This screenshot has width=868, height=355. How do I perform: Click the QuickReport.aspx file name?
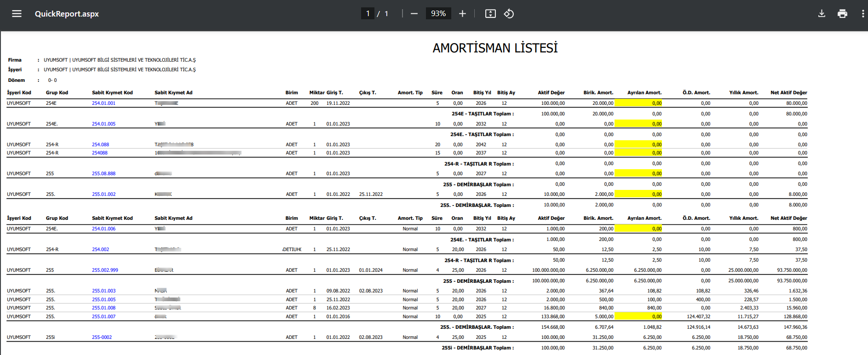(67, 14)
